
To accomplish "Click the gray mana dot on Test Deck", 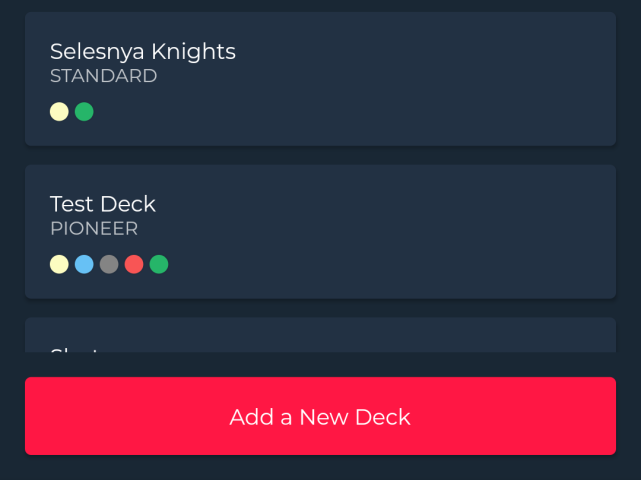I will click(109, 264).
